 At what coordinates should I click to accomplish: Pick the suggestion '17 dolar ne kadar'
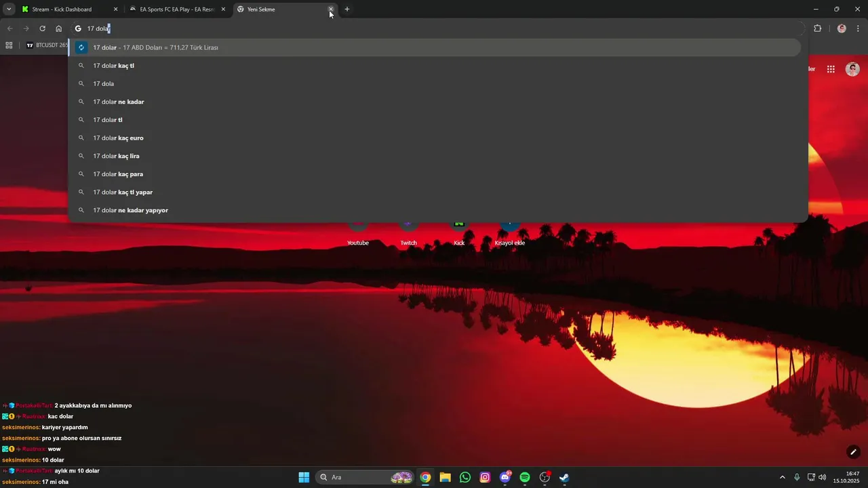[x=434, y=102]
